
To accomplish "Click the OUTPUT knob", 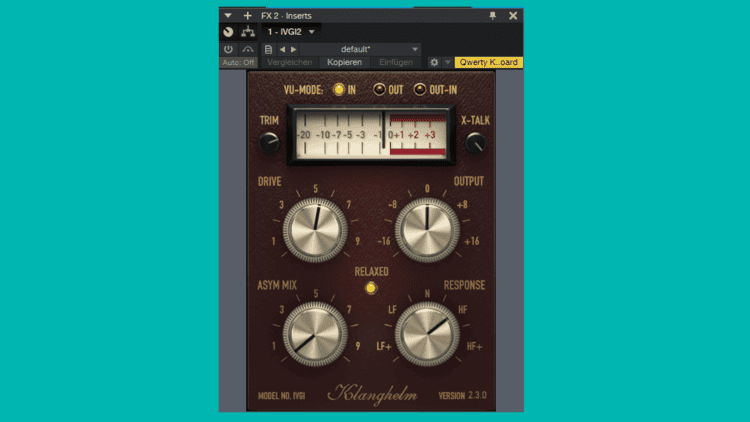I will click(x=427, y=230).
